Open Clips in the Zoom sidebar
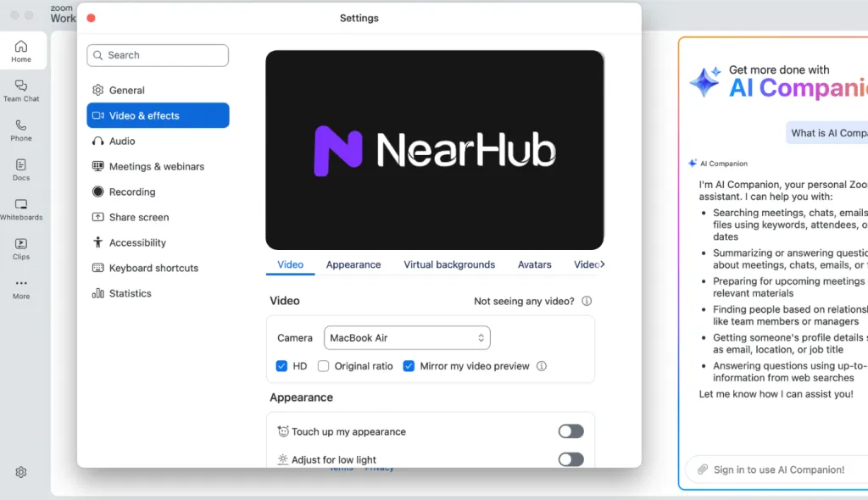 point(21,249)
